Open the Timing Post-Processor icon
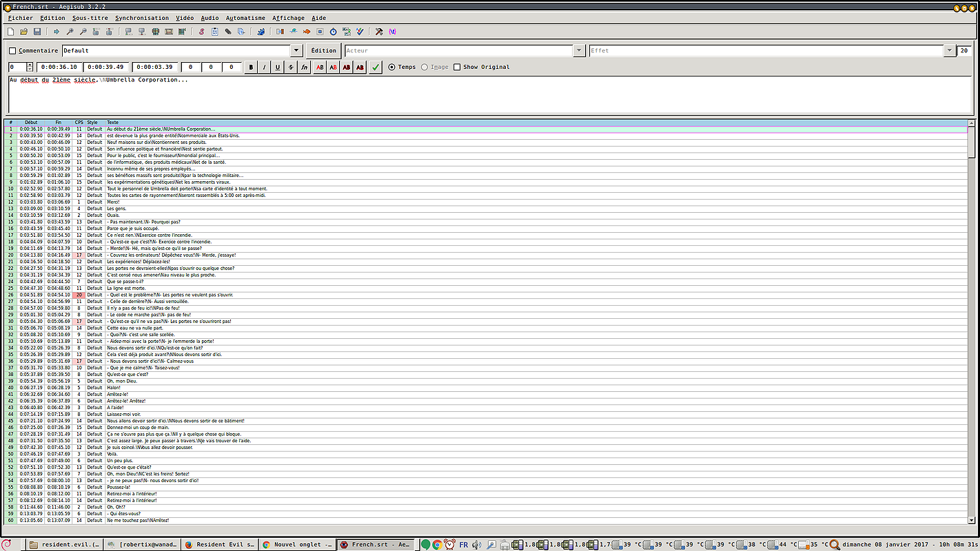The image size is (980, 551). point(334,32)
